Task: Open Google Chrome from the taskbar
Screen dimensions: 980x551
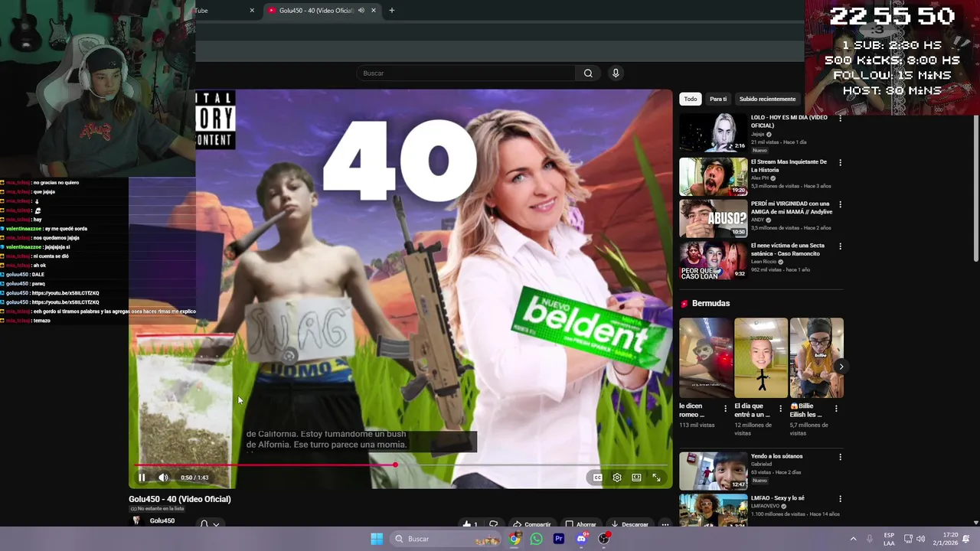Action: coord(514,539)
